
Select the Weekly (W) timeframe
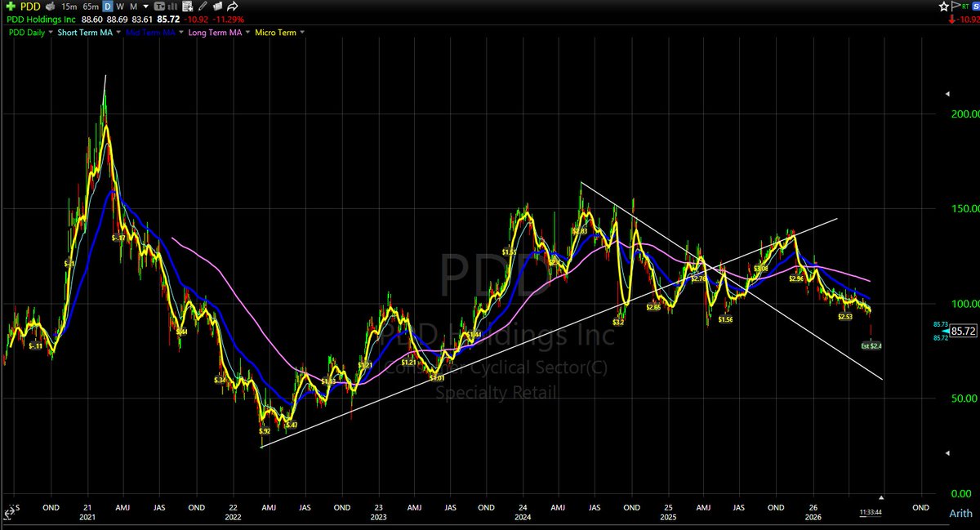point(120,7)
